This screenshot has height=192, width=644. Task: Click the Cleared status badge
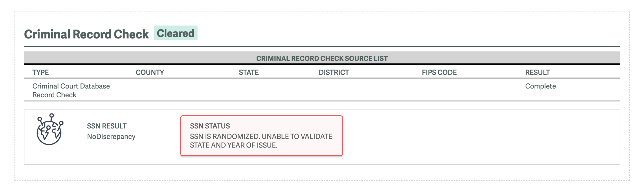pyautogui.click(x=175, y=33)
